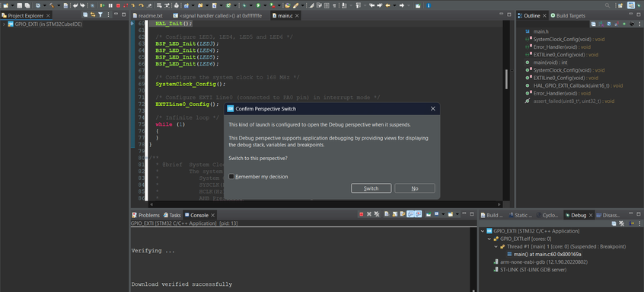The height and width of the screenshot is (292, 644).
Task: Open the Build Targets tab
Action: [x=568, y=15]
